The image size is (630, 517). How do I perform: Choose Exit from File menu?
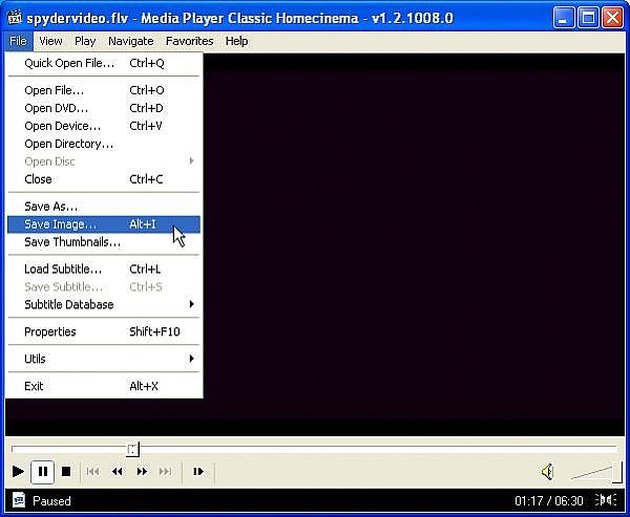[104, 386]
